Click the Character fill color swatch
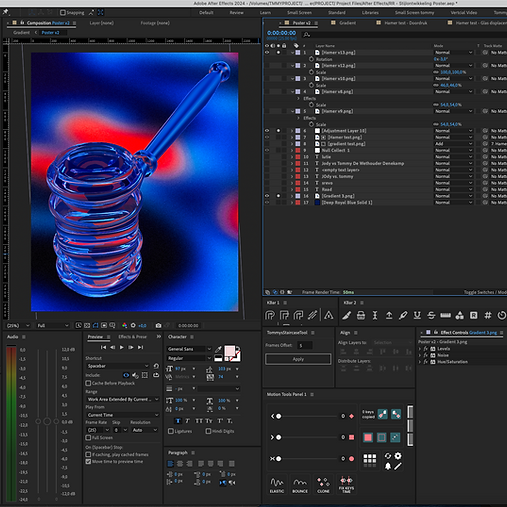 (229, 351)
